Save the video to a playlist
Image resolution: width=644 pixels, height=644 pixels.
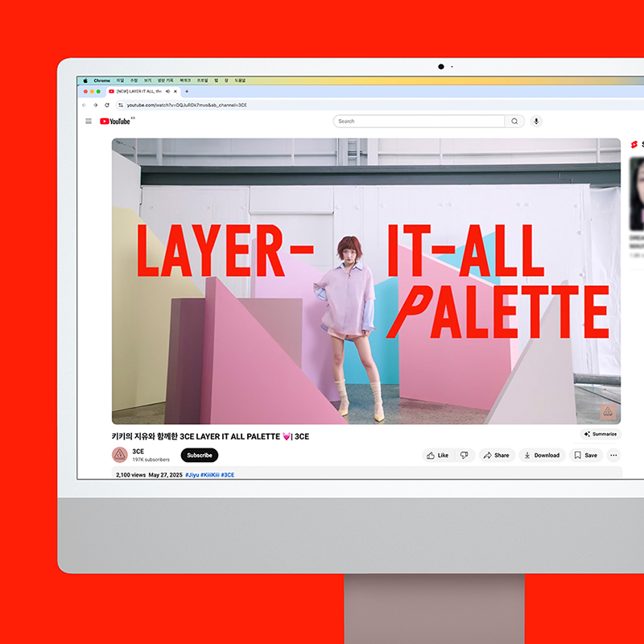click(586, 455)
